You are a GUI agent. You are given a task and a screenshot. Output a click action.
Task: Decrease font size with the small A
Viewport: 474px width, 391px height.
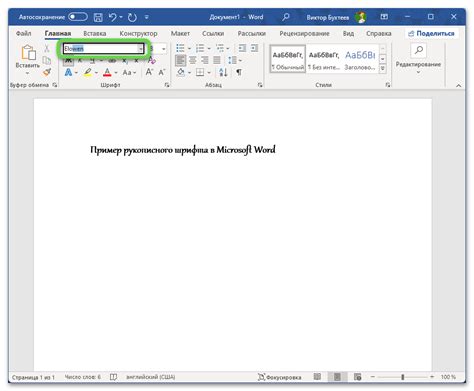(x=162, y=72)
